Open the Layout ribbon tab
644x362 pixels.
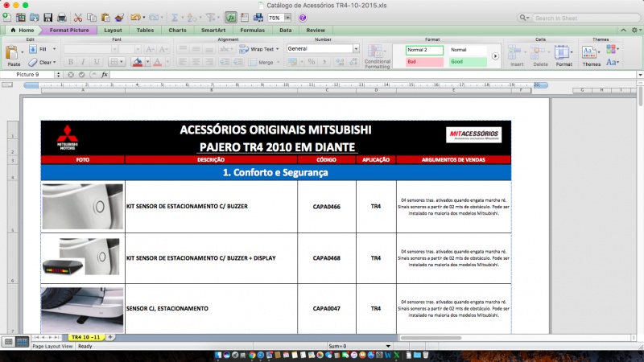point(113,30)
